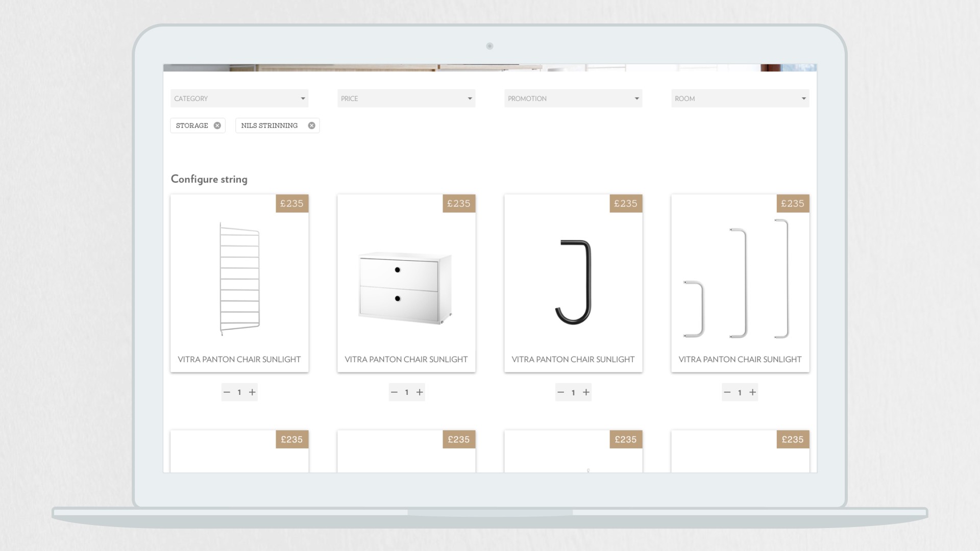Image resolution: width=980 pixels, height=551 pixels.
Task: Click quantity field under black hook
Action: click(573, 392)
